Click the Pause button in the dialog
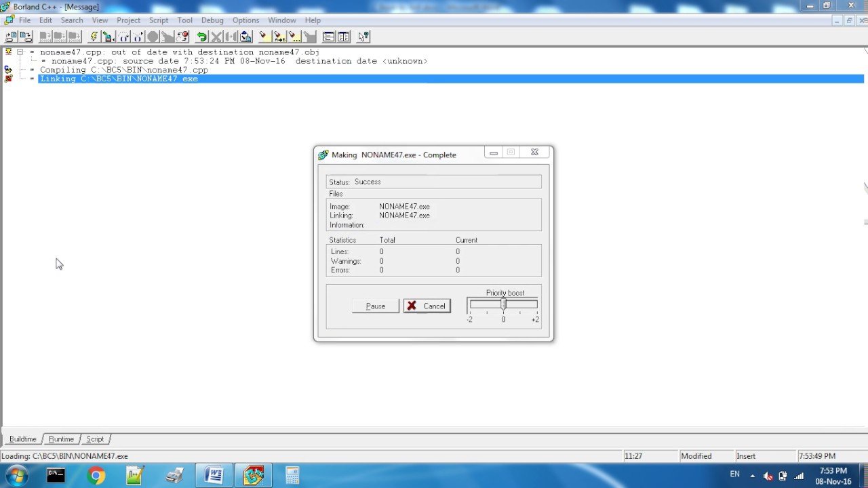868x488 pixels. click(376, 306)
